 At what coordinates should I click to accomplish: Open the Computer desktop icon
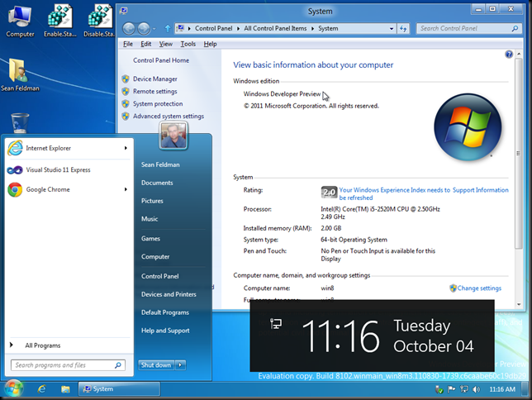(x=20, y=21)
